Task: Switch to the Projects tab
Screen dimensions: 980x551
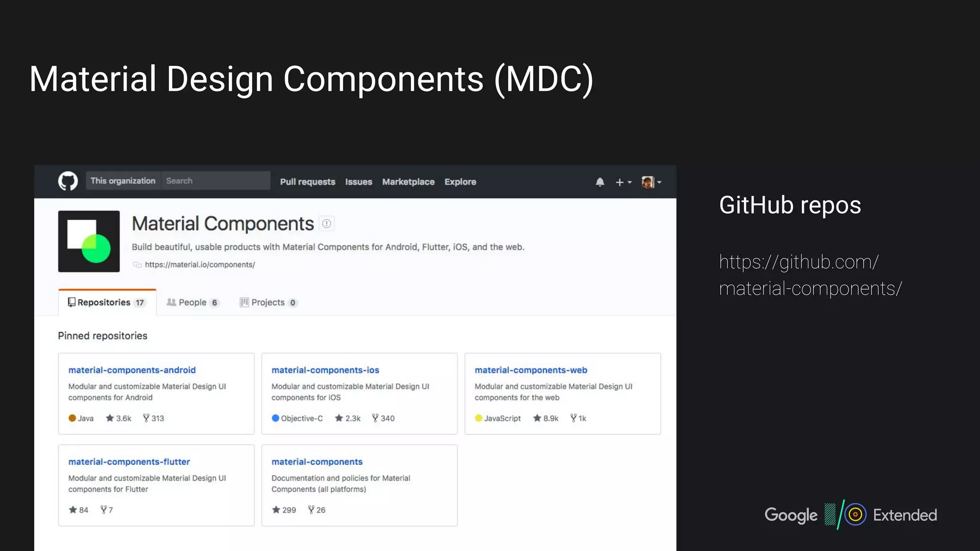Action: (268, 302)
